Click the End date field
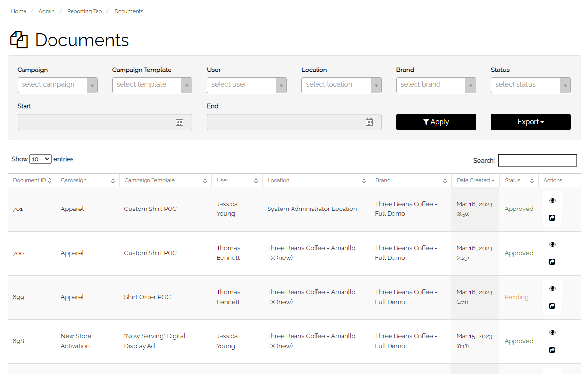Image resolution: width=588 pixels, height=374 pixels. [x=294, y=122]
